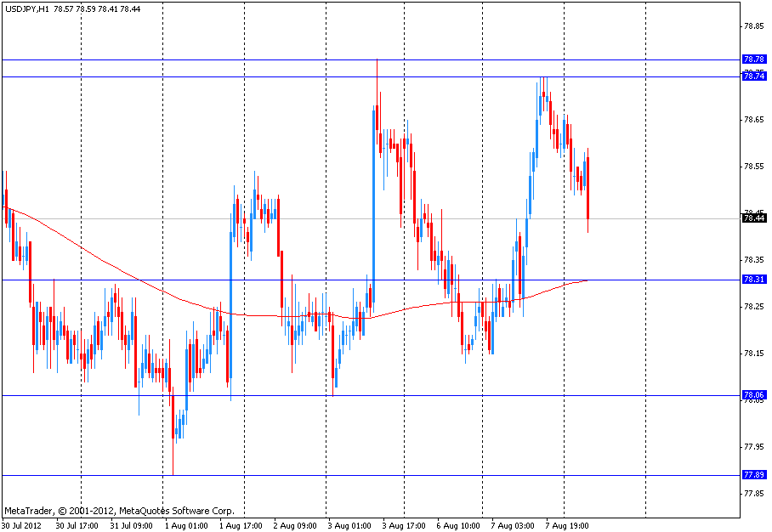Select the 3 Aug 01:00 time label

click(x=350, y=525)
